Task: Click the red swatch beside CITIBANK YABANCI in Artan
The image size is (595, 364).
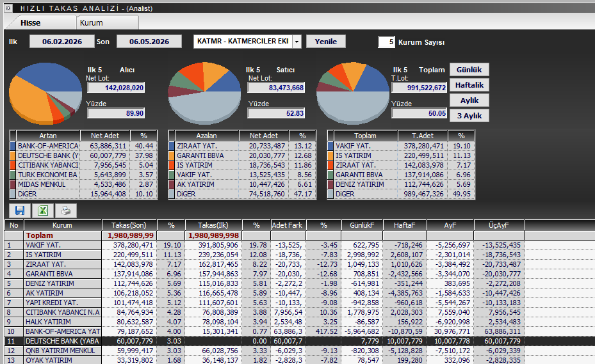Action: coord(13,165)
